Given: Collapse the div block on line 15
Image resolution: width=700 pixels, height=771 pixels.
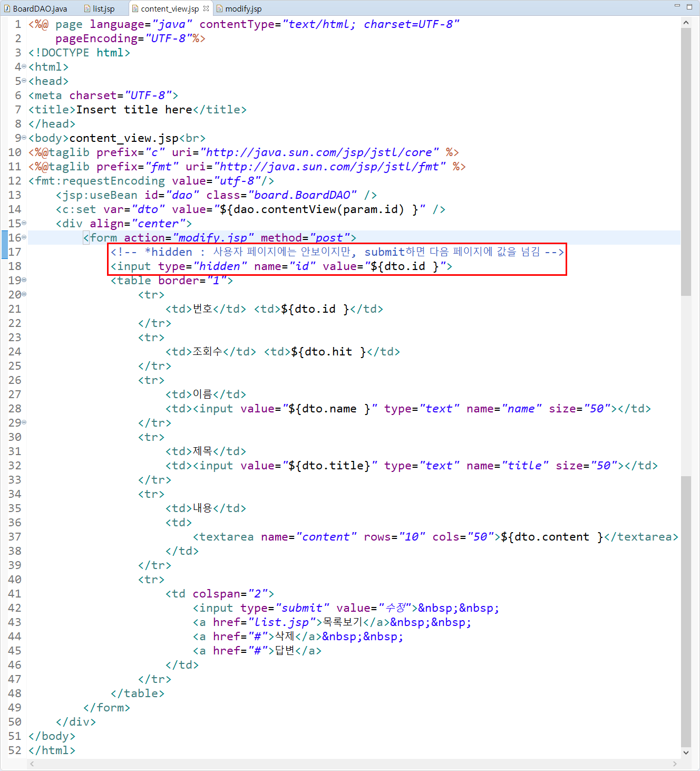Looking at the screenshot, I should (24, 223).
